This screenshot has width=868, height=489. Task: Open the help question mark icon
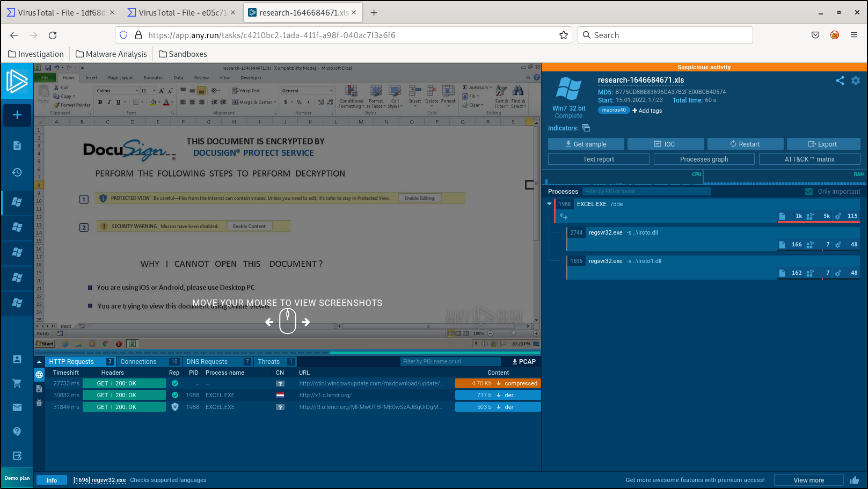17,432
